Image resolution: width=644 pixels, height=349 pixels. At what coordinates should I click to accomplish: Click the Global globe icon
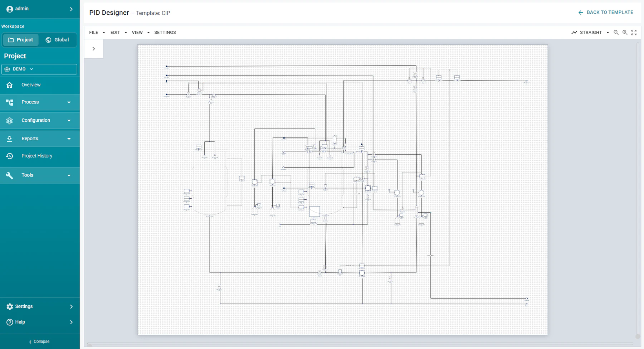coord(48,40)
